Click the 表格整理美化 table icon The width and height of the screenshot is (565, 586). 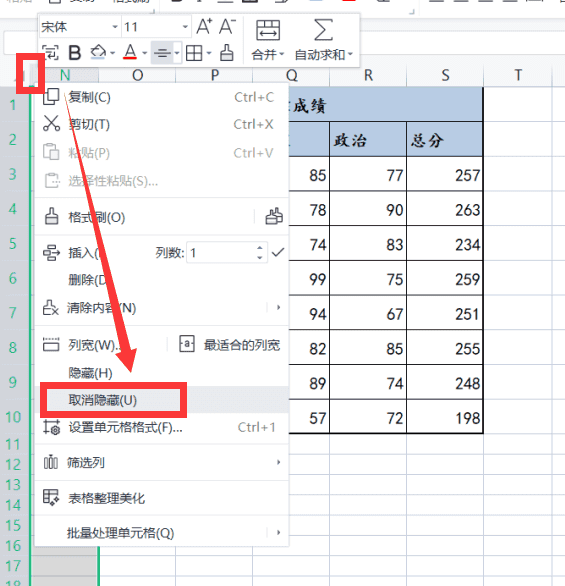[51, 497]
